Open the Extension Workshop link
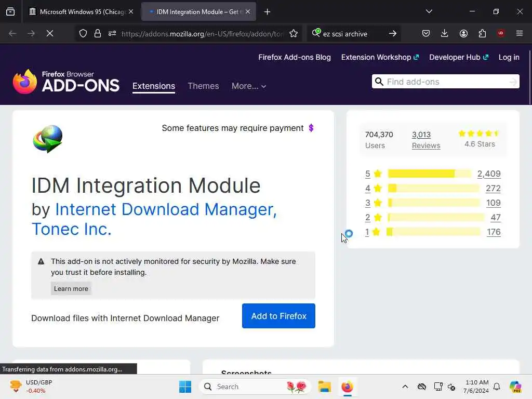532x399 pixels. (380, 57)
